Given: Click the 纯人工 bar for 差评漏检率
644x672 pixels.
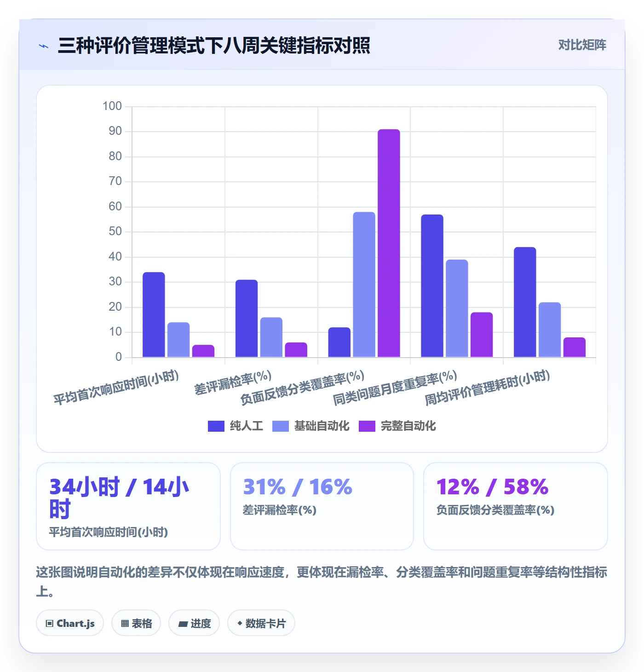Looking at the screenshot, I should point(247,319).
